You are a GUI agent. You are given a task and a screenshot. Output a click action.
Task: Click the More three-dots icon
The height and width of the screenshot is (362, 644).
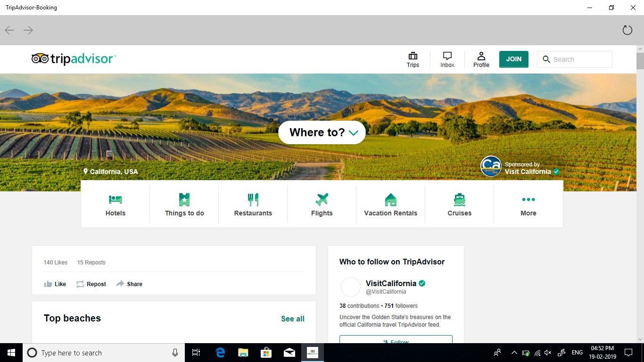coord(528,199)
